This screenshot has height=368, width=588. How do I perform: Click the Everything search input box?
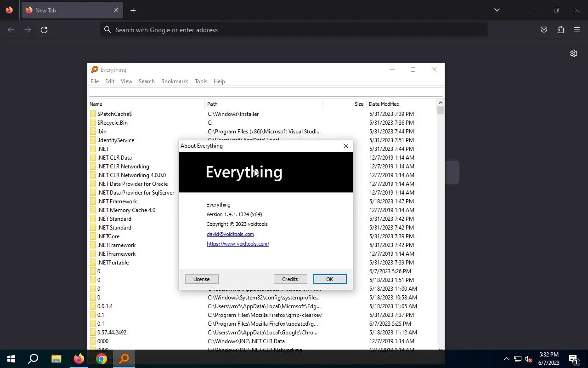coord(266,92)
